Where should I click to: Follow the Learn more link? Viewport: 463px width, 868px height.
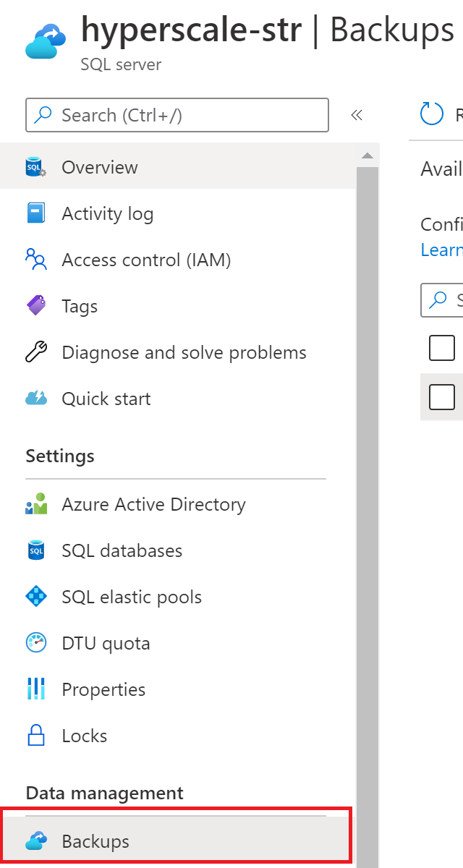tap(442, 250)
